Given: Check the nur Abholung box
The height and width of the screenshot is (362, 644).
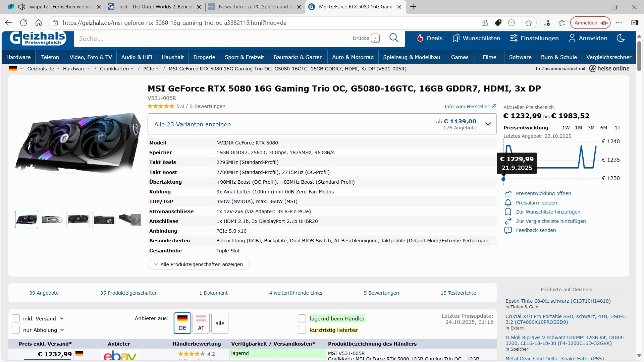Looking at the screenshot, I should [x=16, y=330].
